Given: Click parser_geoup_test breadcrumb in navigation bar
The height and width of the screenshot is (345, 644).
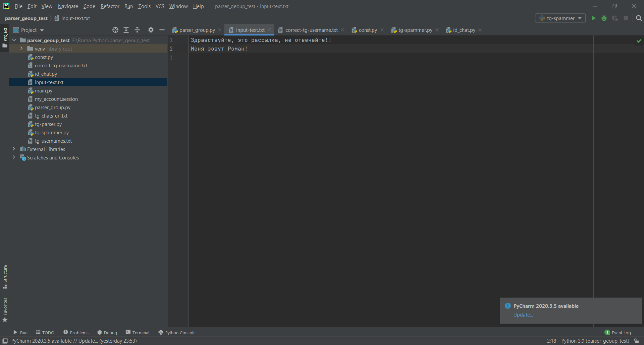Looking at the screenshot, I should pos(26,18).
